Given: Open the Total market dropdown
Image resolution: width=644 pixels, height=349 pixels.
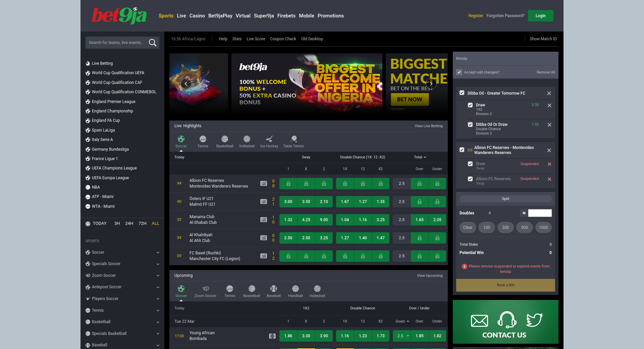Looking at the screenshot, I should click(x=420, y=157).
